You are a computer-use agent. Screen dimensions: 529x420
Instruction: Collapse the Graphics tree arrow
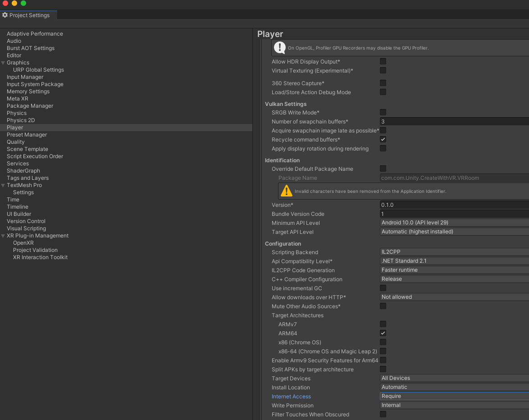(x=3, y=63)
